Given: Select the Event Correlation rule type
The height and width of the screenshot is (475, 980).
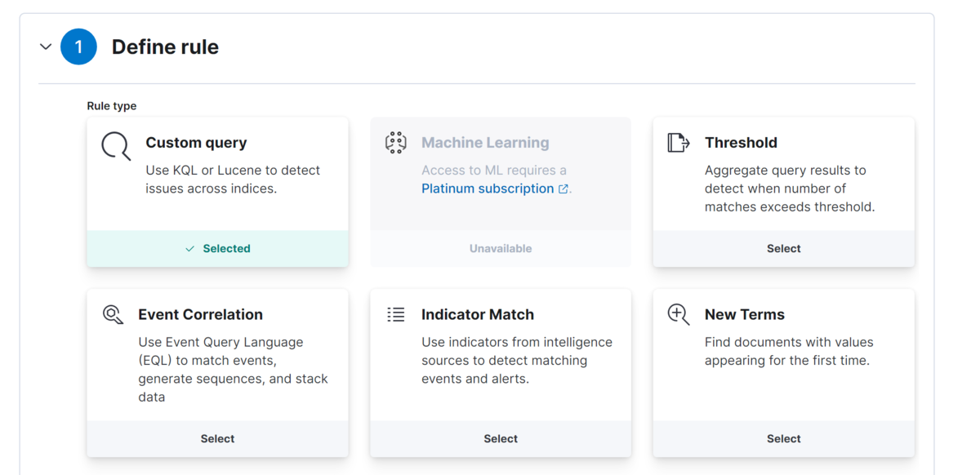Looking at the screenshot, I should click(x=217, y=439).
